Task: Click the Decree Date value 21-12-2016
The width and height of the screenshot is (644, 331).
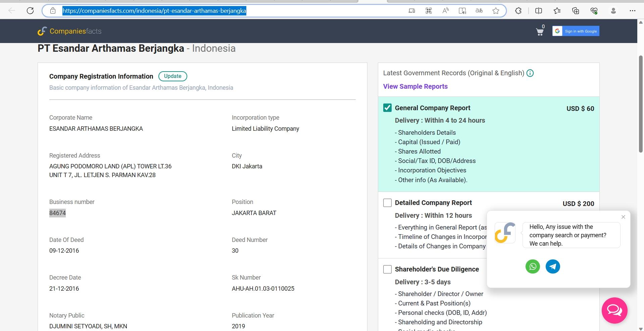Action: point(64,289)
